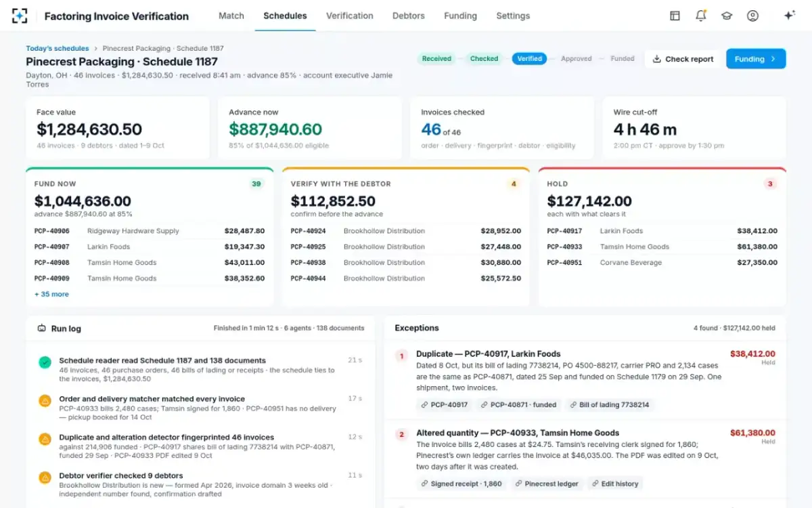This screenshot has width=812, height=508.
Task: Open the Settings tab
Action: (x=513, y=16)
